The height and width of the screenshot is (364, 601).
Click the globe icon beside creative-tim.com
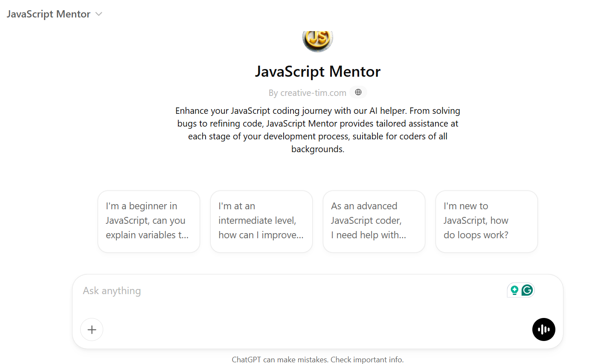[358, 92]
